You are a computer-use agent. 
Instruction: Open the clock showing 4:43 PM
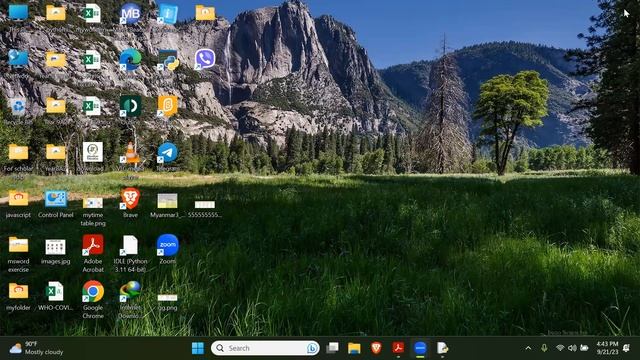pos(607,348)
